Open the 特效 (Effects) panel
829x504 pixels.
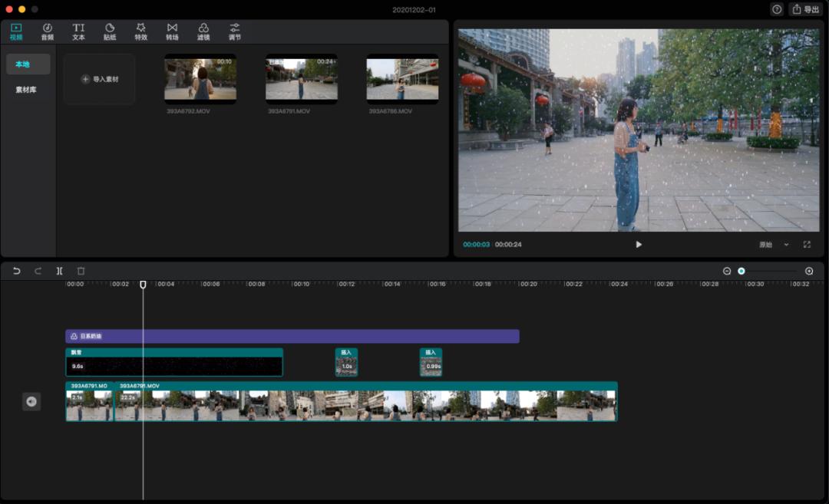(x=141, y=31)
